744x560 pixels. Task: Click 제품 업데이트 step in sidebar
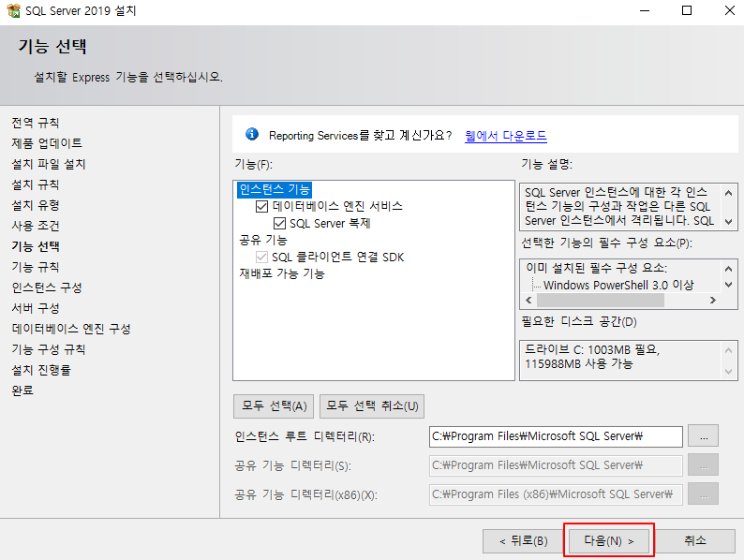(47, 143)
